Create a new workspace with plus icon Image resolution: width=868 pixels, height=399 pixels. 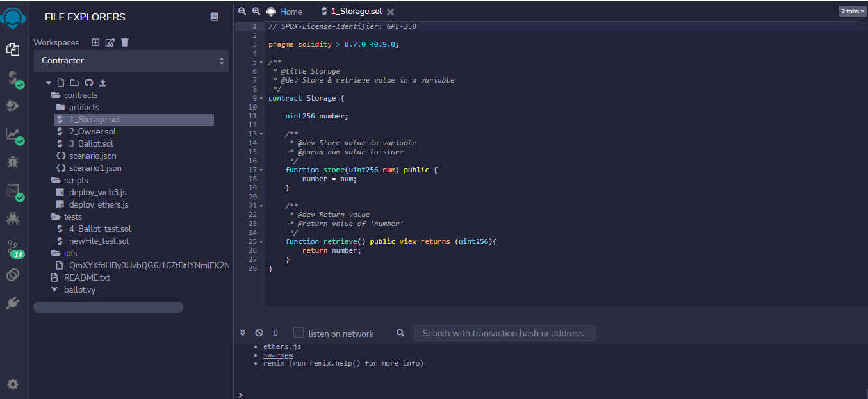(95, 42)
